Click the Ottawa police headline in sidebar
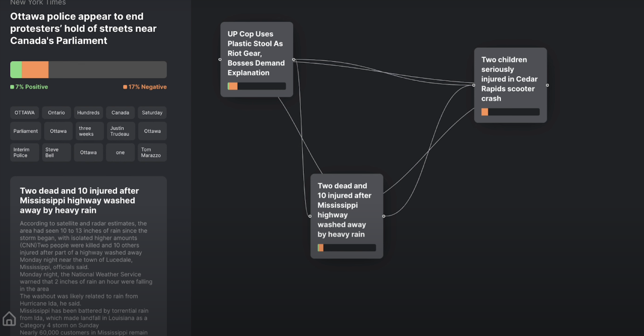This screenshot has height=336, width=644. [x=83, y=29]
